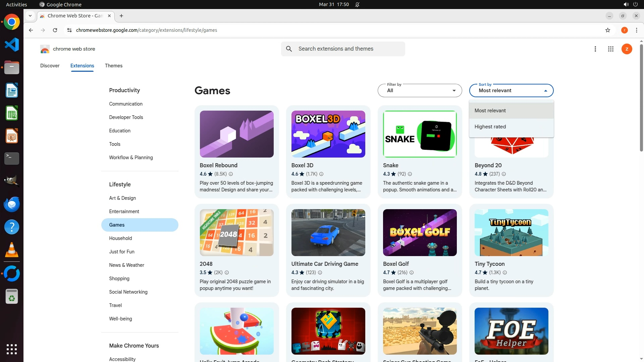Open Visual Studio Code from dock
This screenshot has height=362, width=644.
point(12,45)
